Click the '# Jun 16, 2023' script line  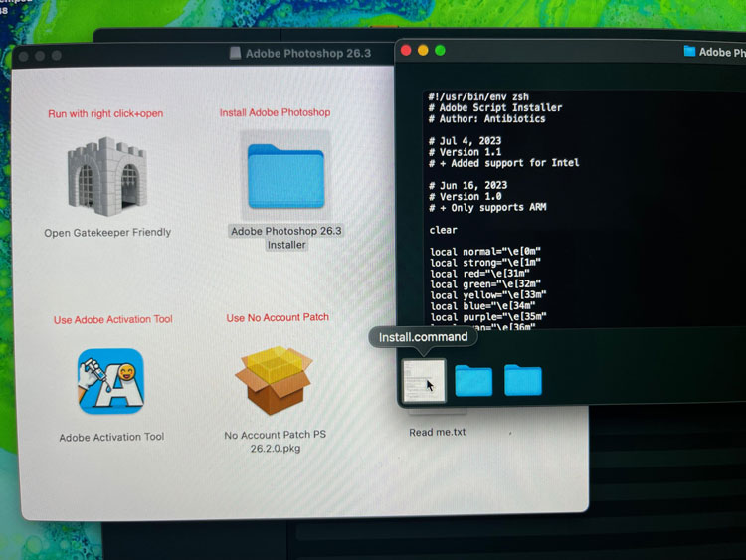[468, 186]
